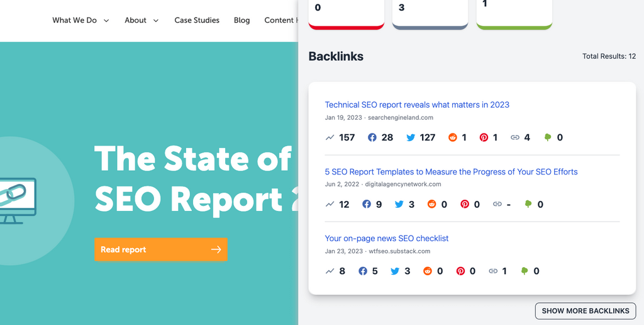The image size is (644, 325).
Task: Click the link chain icon showing 4
Action: [515, 137]
